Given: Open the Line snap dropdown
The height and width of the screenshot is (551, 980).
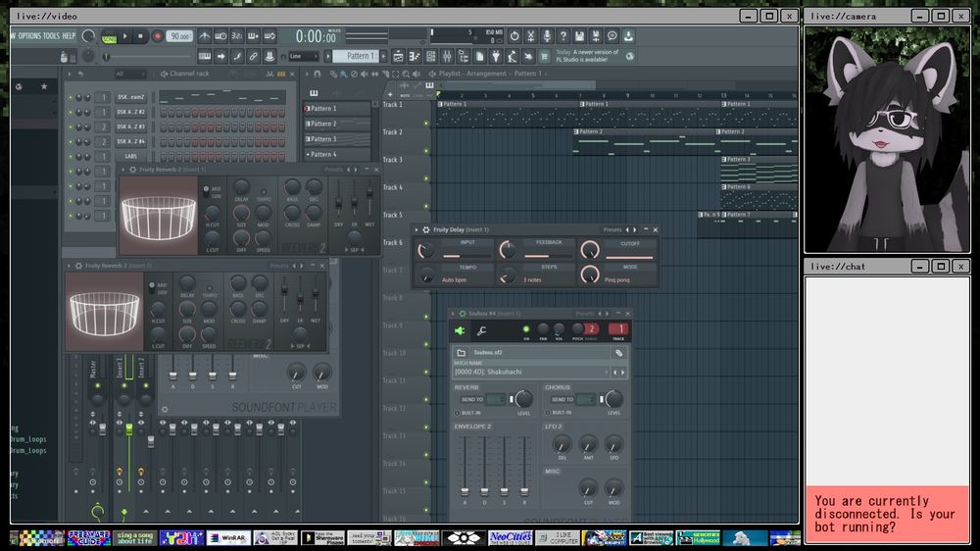Looking at the screenshot, I should (x=305, y=56).
